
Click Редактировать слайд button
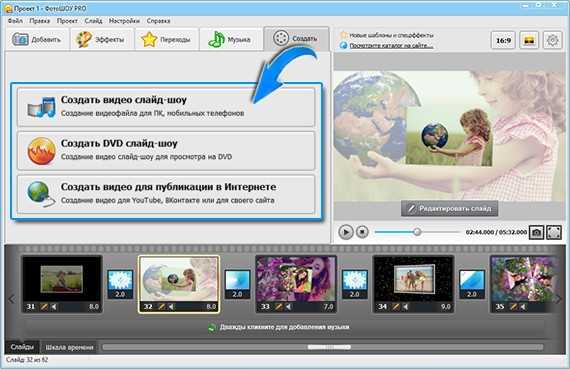(x=449, y=209)
